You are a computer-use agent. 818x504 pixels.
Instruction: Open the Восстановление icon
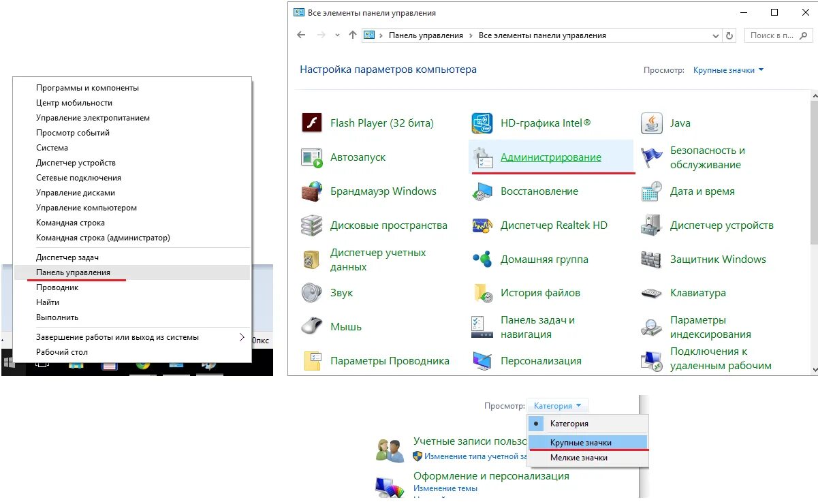click(482, 191)
